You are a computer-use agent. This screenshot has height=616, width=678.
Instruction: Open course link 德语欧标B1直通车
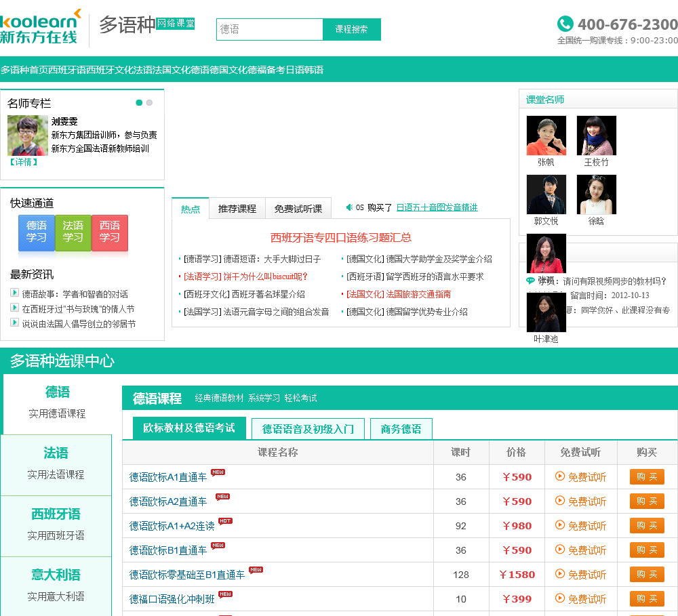(x=167, y=550)
